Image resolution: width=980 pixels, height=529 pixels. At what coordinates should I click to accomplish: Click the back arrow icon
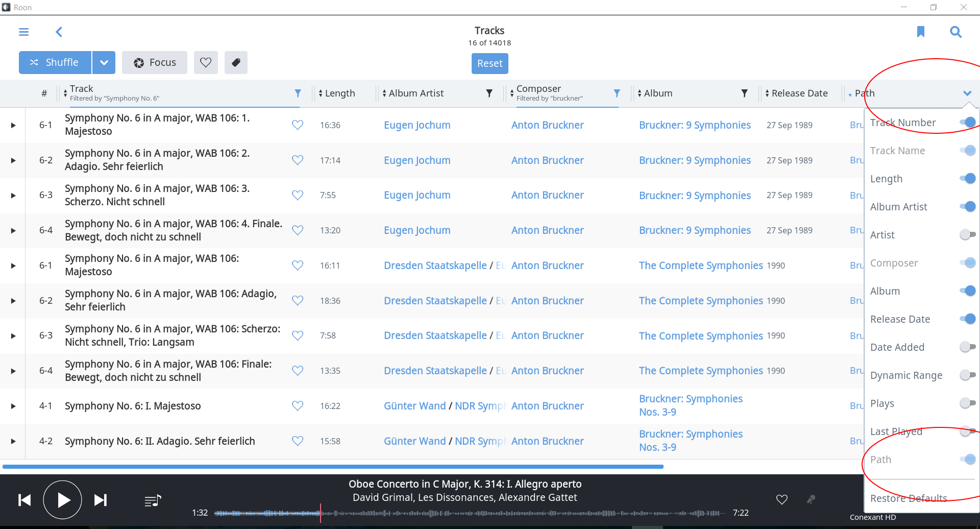point(59,32)
